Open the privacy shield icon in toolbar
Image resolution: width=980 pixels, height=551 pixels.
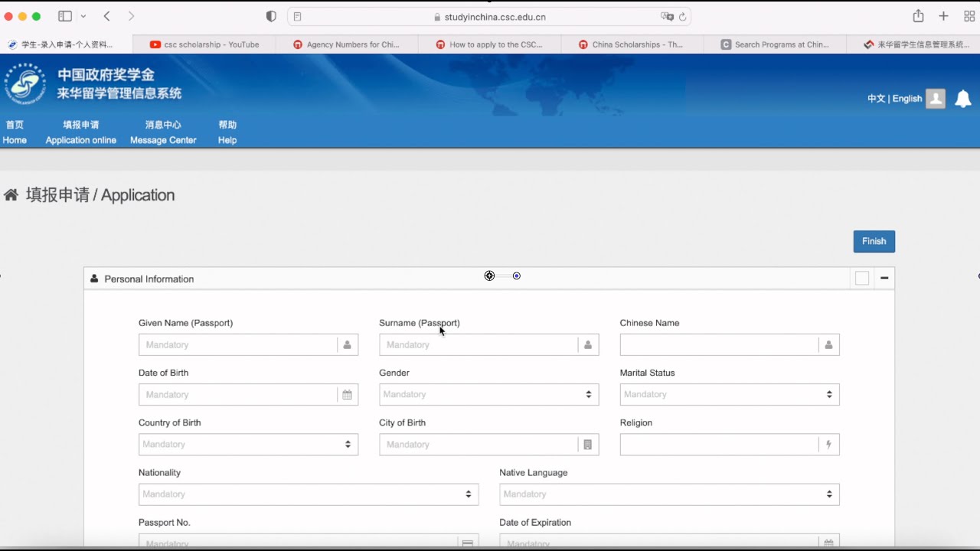(x=271, y=16)
